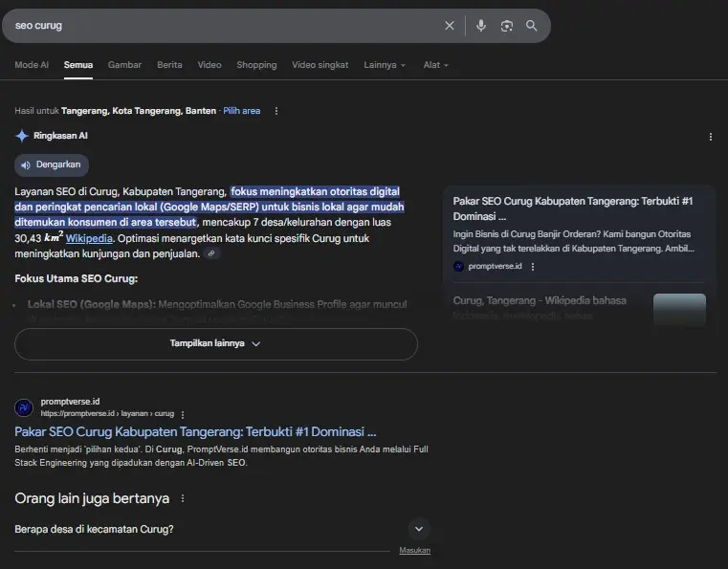Click the promptverse.id result site logo
The width and height of the screenshot is (728, 569).
point(24,407)
